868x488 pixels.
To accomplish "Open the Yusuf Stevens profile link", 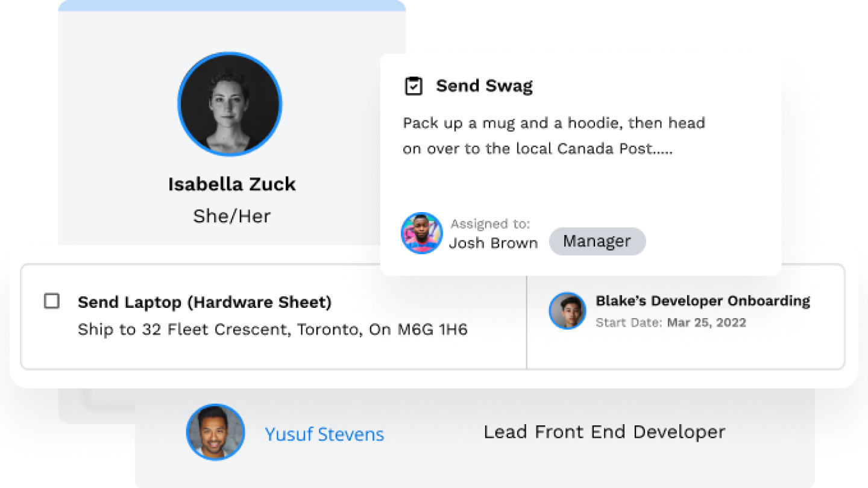I will 324,434.
